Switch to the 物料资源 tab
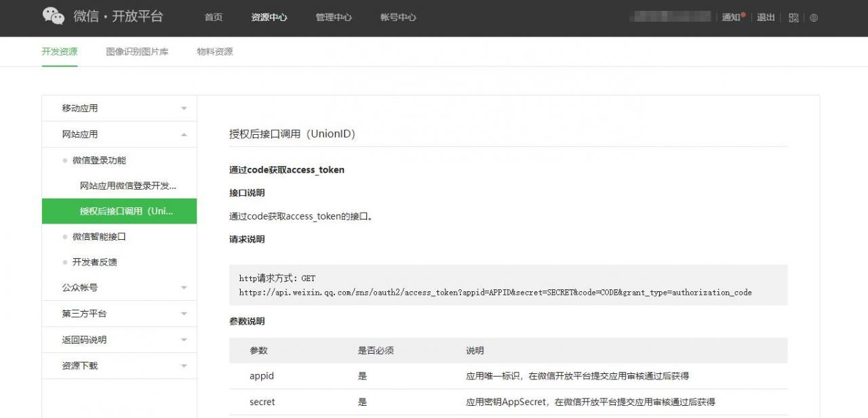Screen dimensions: 868x418 214,51
